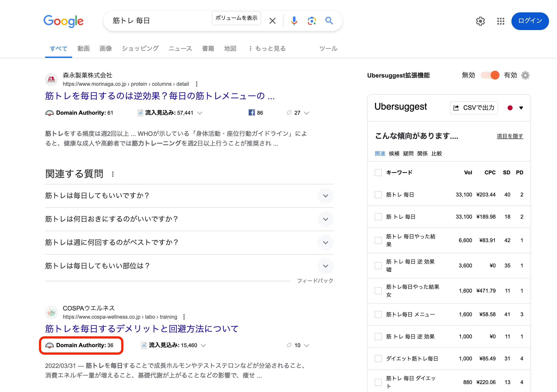Select the 比較 tab in Ubersuggest
This screenshot has height=392, width=557.
point(437,154)
